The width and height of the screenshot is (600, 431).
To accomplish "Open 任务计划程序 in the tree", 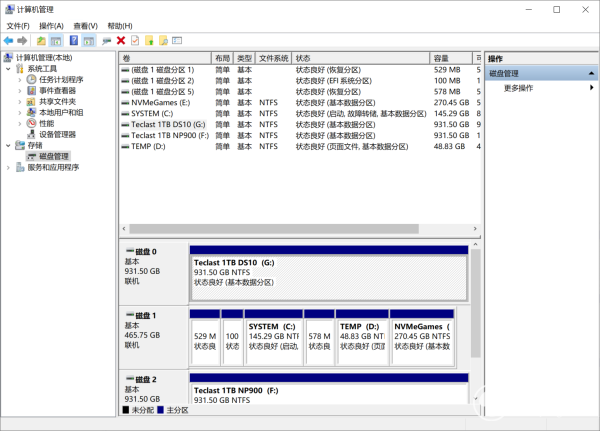I will coord(61,80).
